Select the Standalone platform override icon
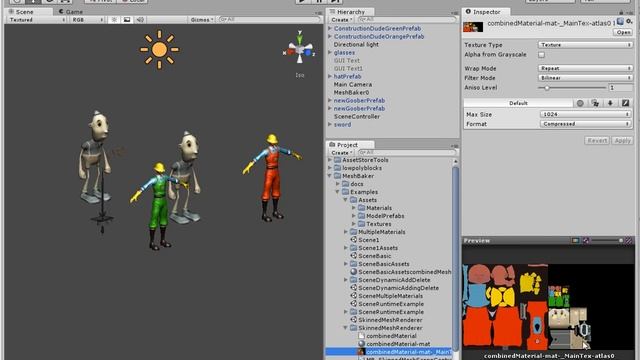This screenshot has height=360, width=640. (x=595, y=103)
